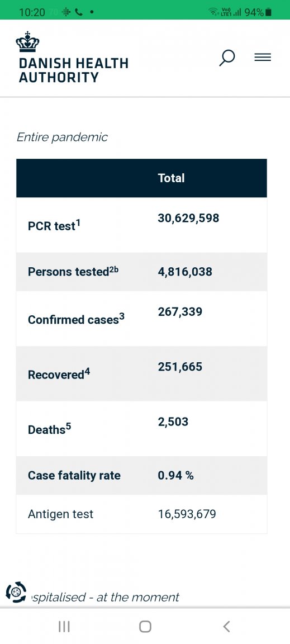Tap the Wi-Fi signal icon

[x=213, y=12]
